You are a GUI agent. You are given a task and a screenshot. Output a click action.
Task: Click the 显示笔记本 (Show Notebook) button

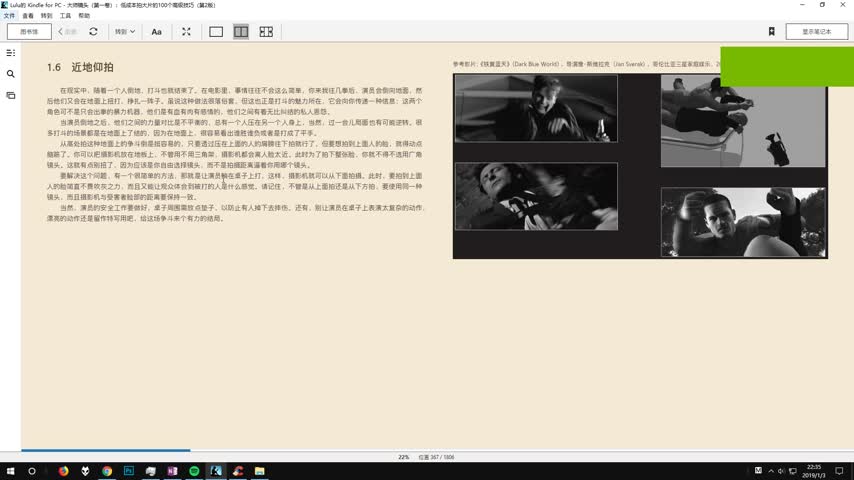click(816, 32)
